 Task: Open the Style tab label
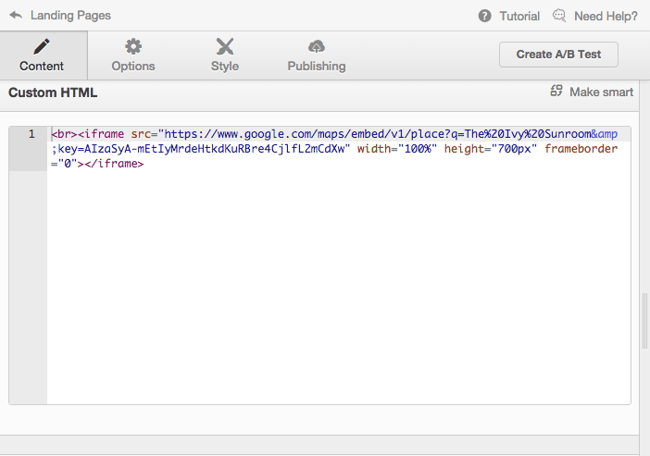[x=225, y=66]
